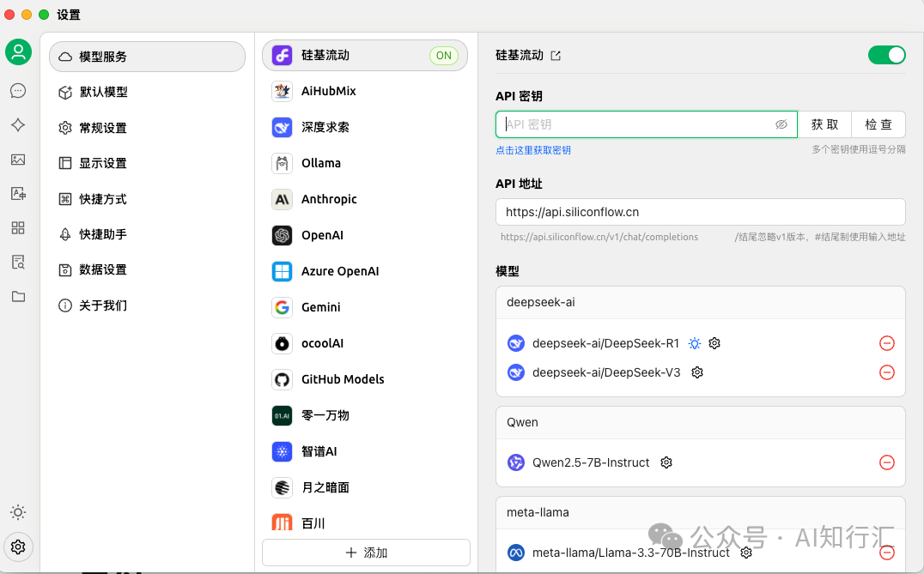This screenshot has width=924, height=574.
Task: Open 数据设置 settings section
Action: 148,269
